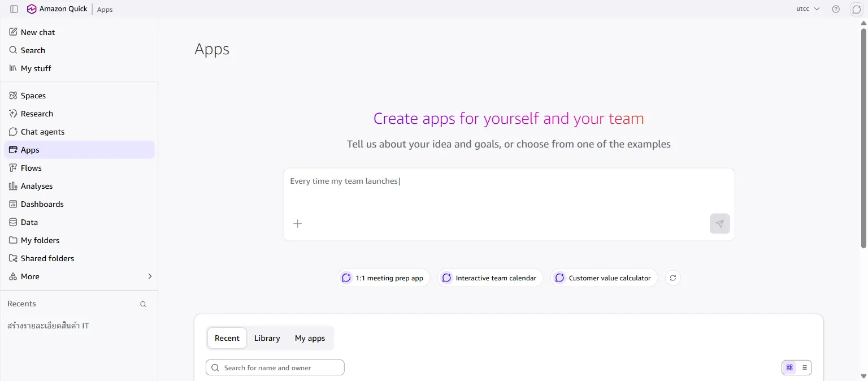This screenshot has height=381, width=868.
Task: Select the Recent tab
Action: pos(227,338)
